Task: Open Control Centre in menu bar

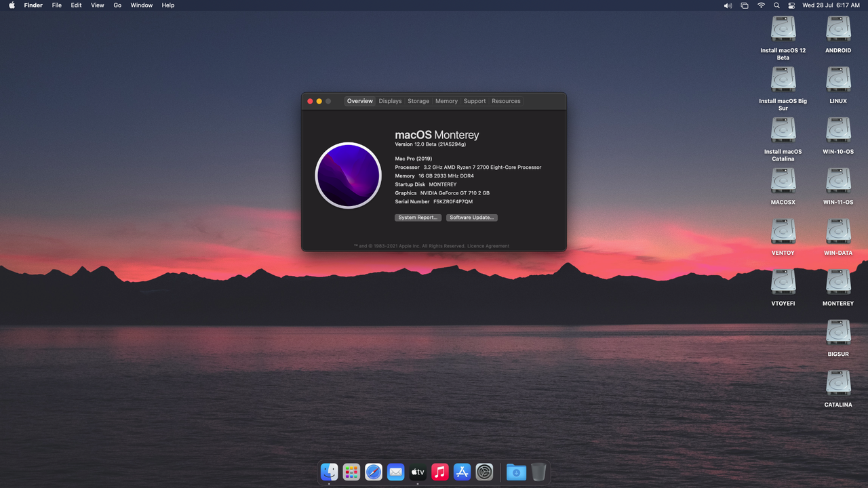Action: [x=791, y=5]
